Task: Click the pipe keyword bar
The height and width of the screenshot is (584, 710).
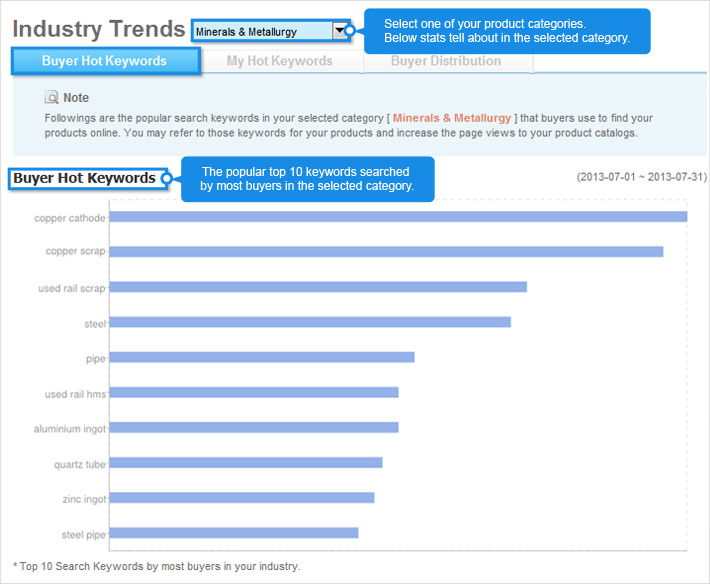Action: 261,357
